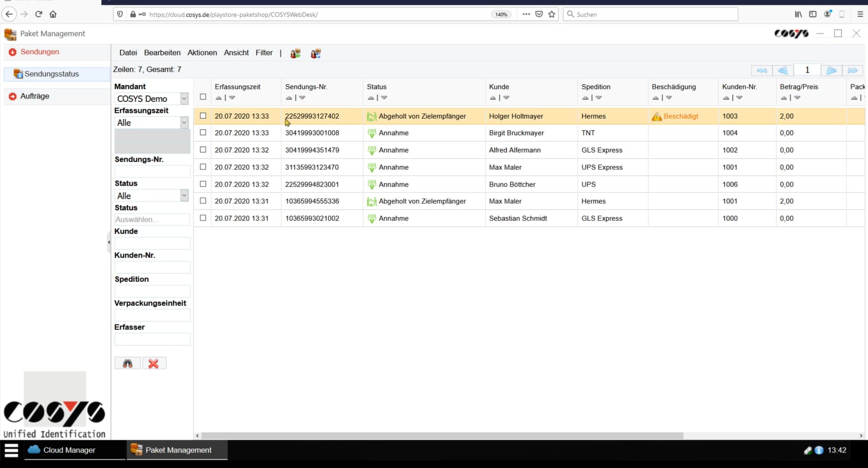Check the row for Alfred Alfermann
Screen dimensions: 868x468
tap(203, 150)
